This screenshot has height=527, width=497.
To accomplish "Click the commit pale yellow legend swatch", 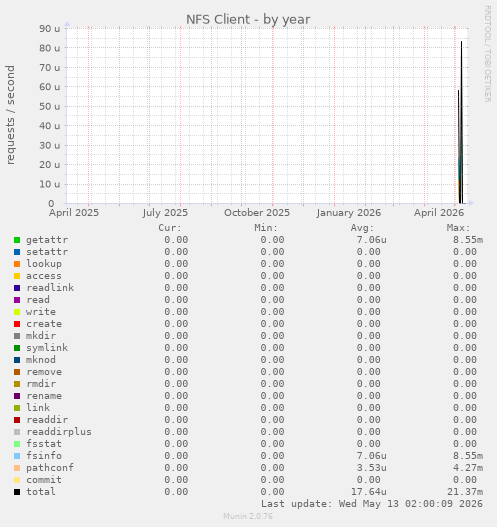I will pyautogui.click(x=17, y=480).
